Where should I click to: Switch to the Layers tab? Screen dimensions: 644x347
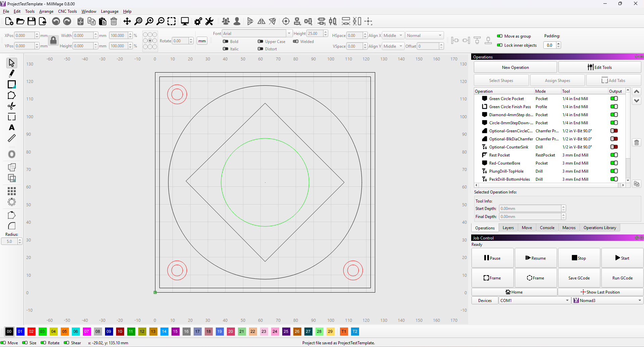pos(508,228)
